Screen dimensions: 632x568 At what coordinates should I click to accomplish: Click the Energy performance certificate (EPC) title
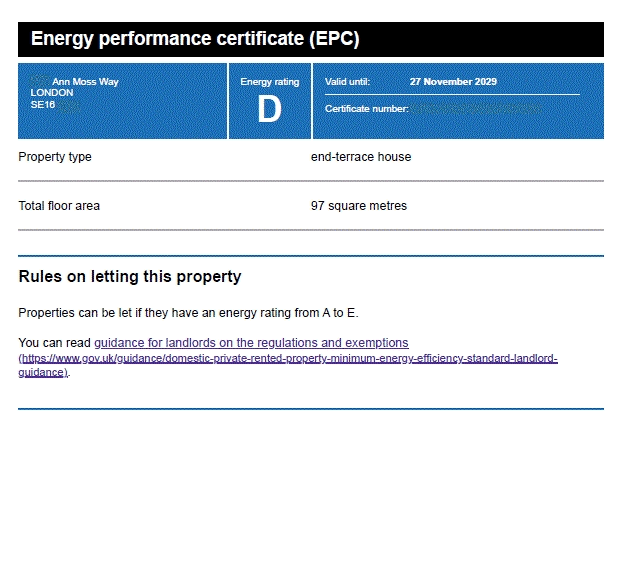pos(194,40)
